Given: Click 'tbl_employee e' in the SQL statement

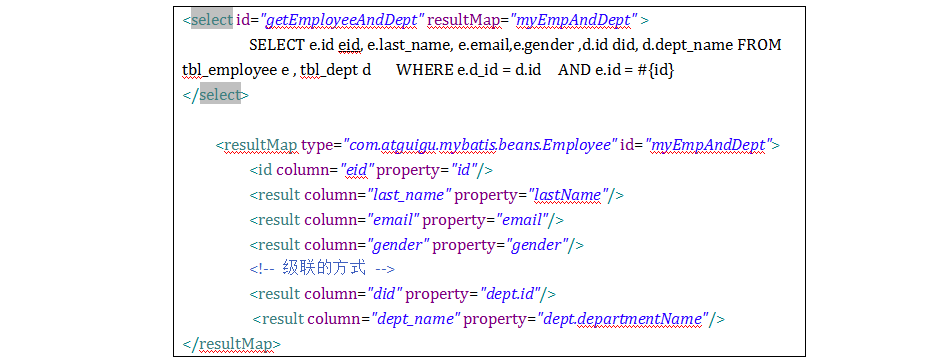Looking at the screenshot, I should (236, 70).
